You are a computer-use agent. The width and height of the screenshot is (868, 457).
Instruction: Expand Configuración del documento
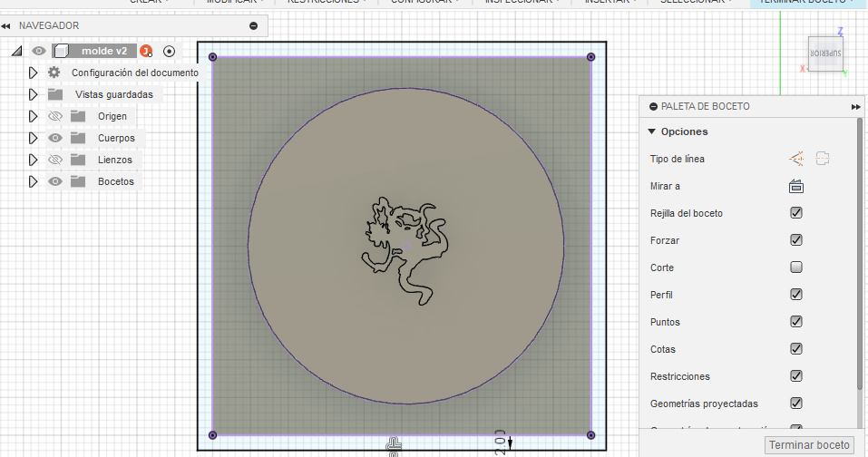coord(33,73)
